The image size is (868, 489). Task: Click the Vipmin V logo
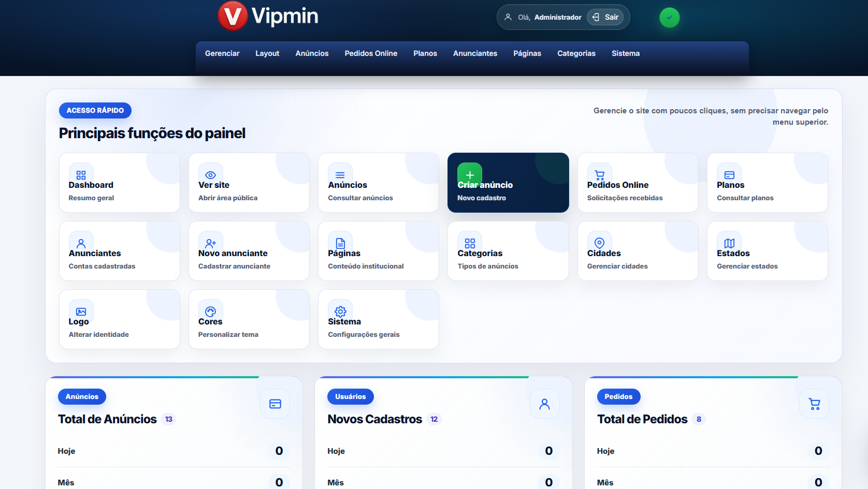[233, 16]
